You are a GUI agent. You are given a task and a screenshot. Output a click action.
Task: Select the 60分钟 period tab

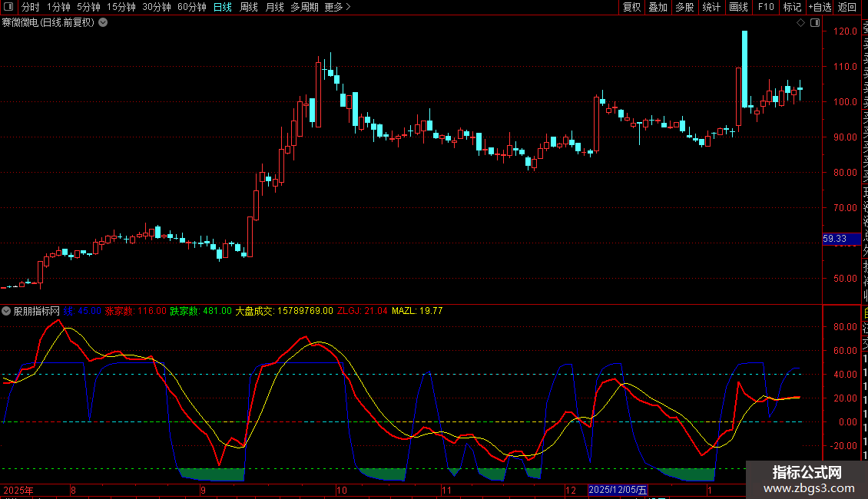[x=192, y=7]
